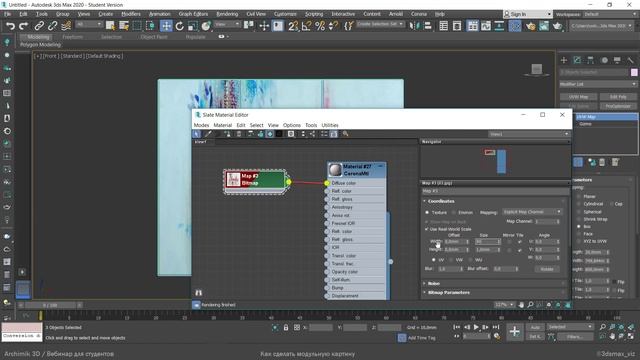Open the Schematic View
Image resolution: width=640 pixels, height=360 pixels.
pyautogui.click(x=499, y=26)
